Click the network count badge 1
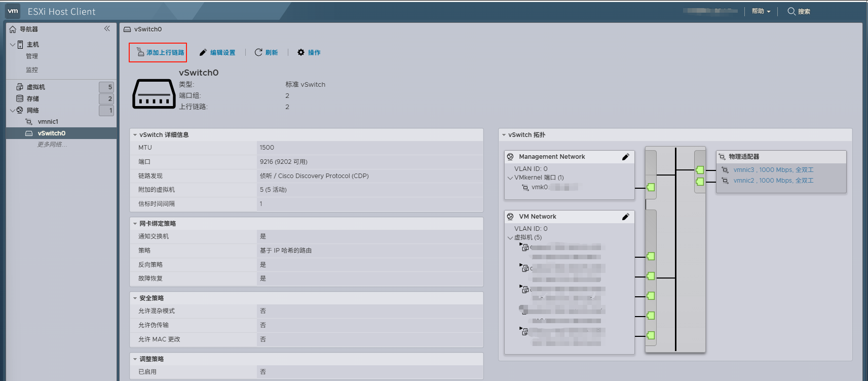 [x=106, y=111]
